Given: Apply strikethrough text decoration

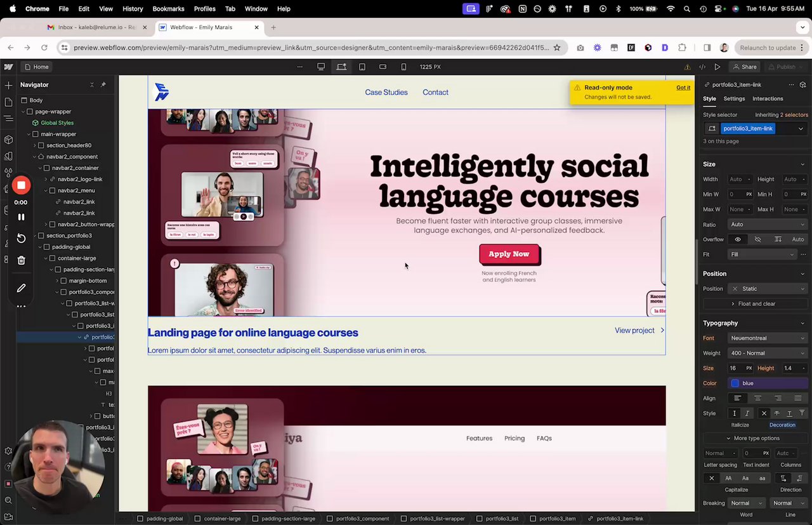Looking at the screenshot, I should pyautogui.click(x=777, y=413).
